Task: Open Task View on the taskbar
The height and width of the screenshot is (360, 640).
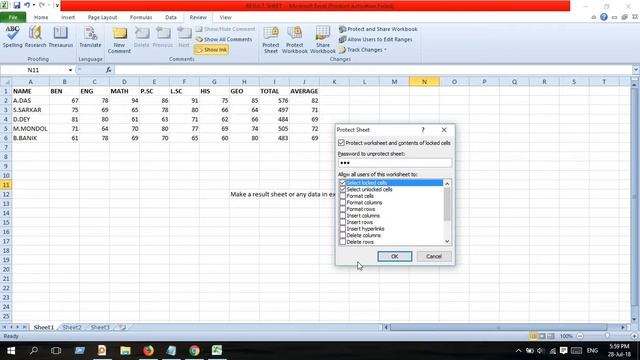Action: 56,351
